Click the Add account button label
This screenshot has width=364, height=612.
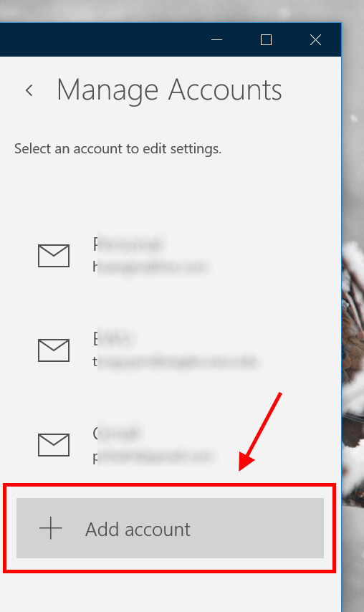click(138, 530)
